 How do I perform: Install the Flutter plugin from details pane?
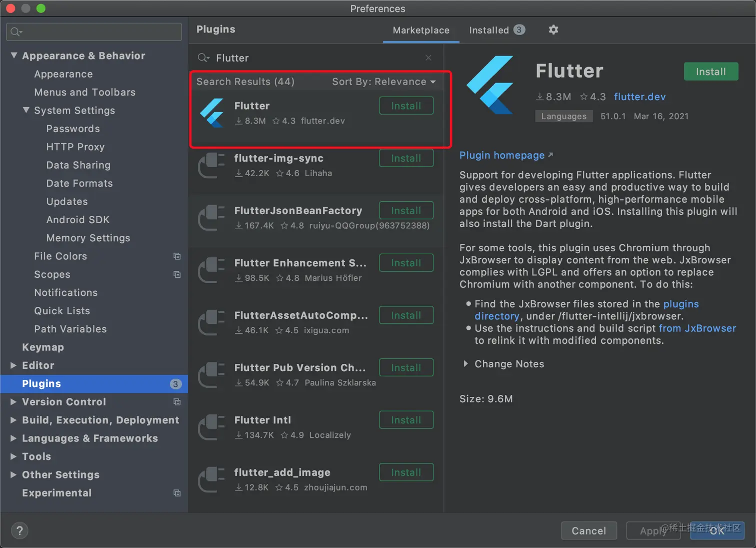tap(711, 72)
